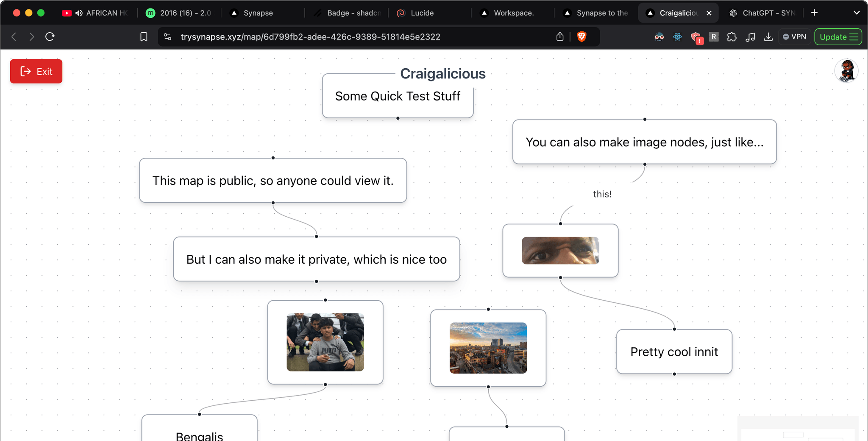Open the browser extensions puzzle icon
The image size is (868, 441).
coord(732,37)
